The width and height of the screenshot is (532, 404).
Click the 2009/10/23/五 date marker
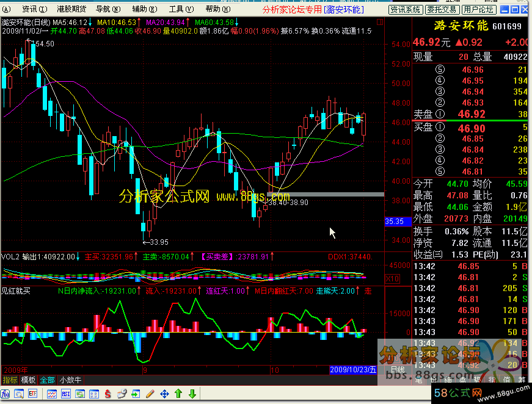tap(353, 369)
